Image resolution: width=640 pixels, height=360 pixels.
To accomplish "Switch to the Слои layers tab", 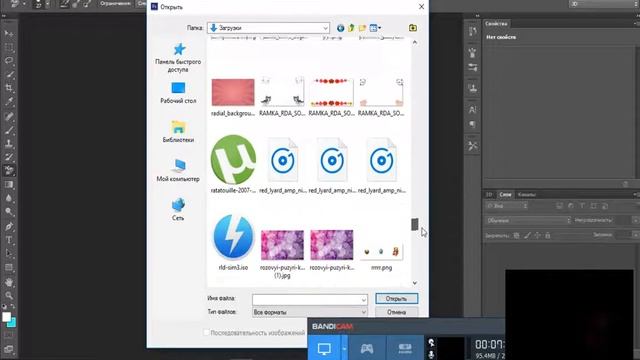I will click(x=505, y=194).
